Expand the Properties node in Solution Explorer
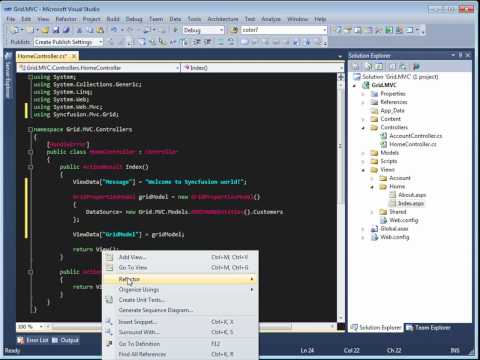Screen dimensions: 480x360 (x=363, y=94)
